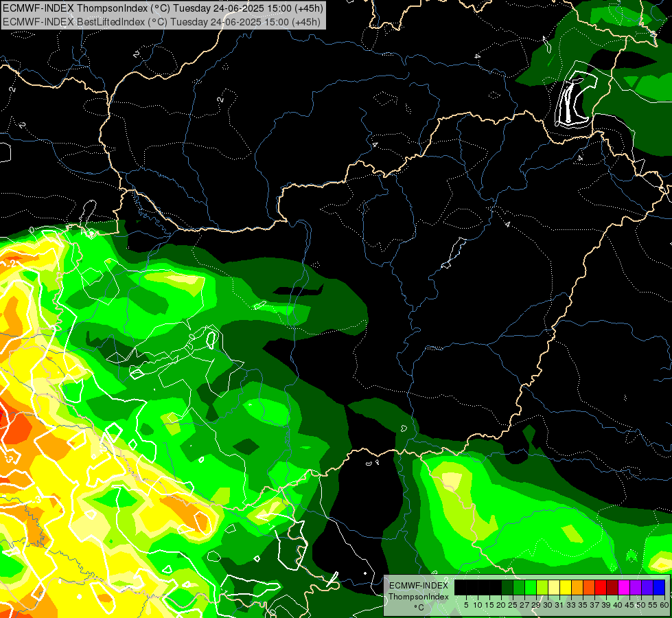Click the bright green 27–29 legend swatch
Screen dimensions: 672x618
[x=531, y=587]
